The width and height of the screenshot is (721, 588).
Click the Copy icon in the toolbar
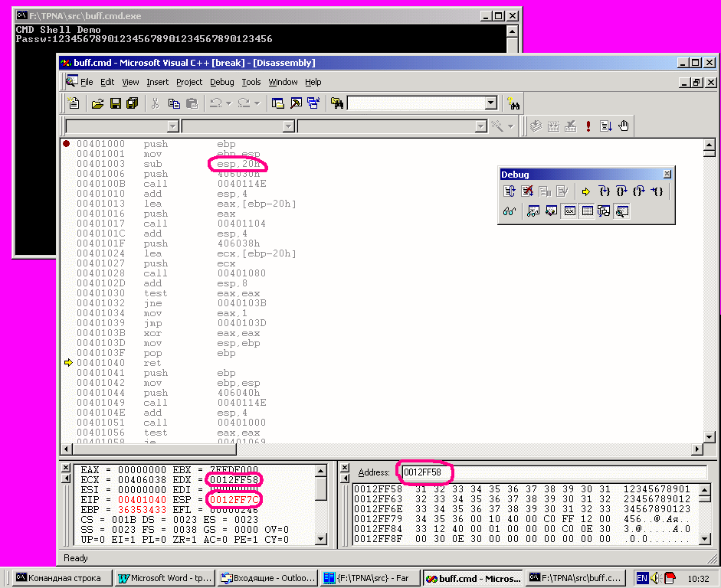click(x=174, y=103)
